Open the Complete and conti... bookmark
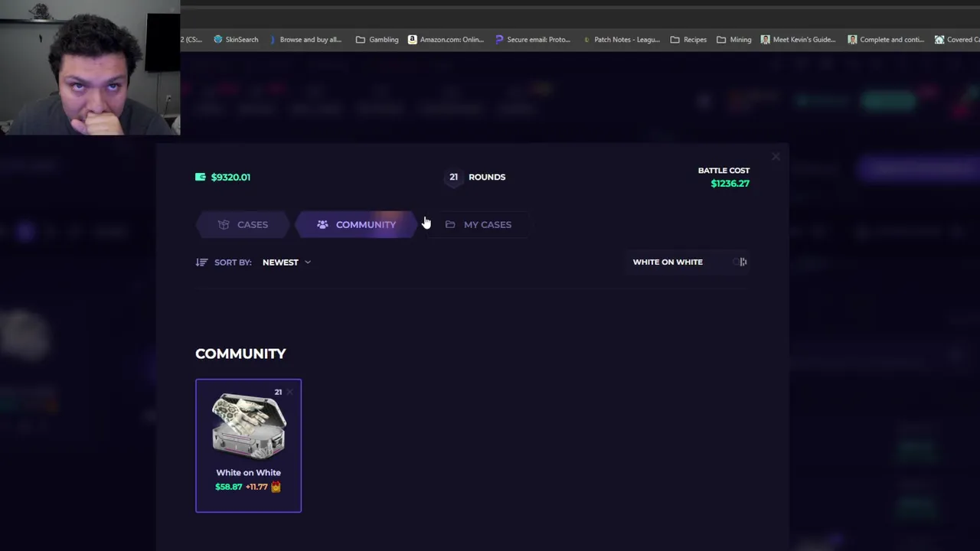980x551 pixels. pos(886,39)
